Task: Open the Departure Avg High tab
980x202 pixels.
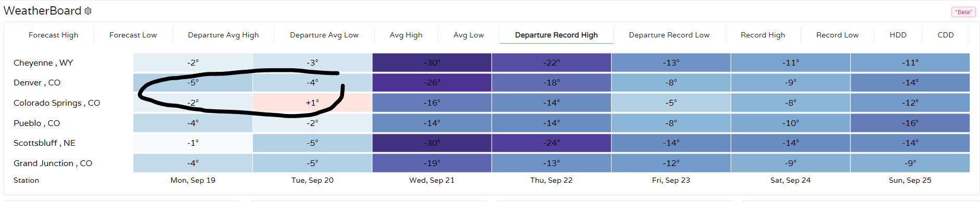Action: click(223, 35)
